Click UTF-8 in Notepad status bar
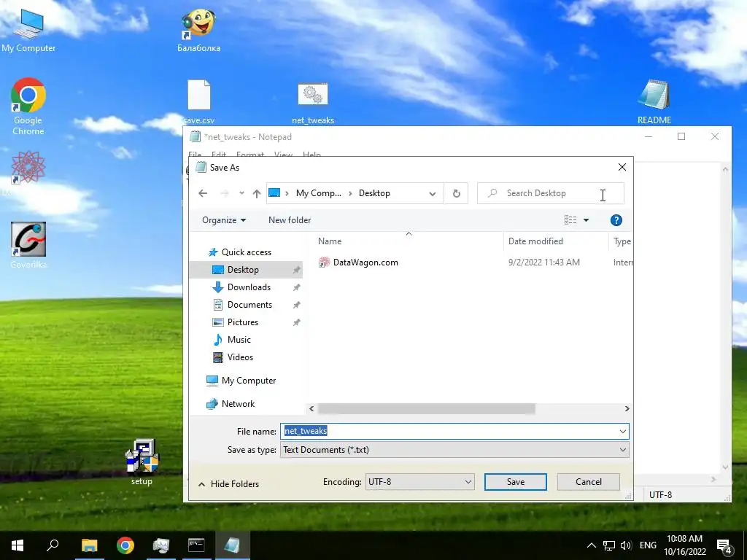 coord(660,495)
